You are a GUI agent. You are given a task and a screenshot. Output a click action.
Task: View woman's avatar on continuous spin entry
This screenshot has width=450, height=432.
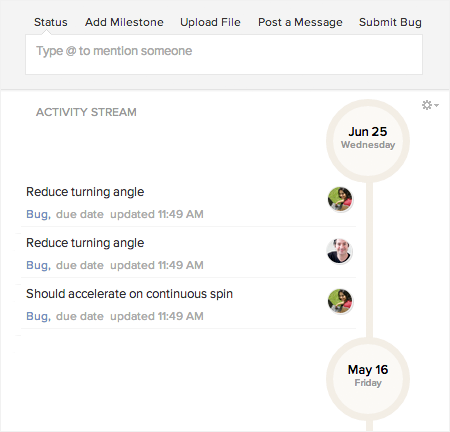coord(340,301)
